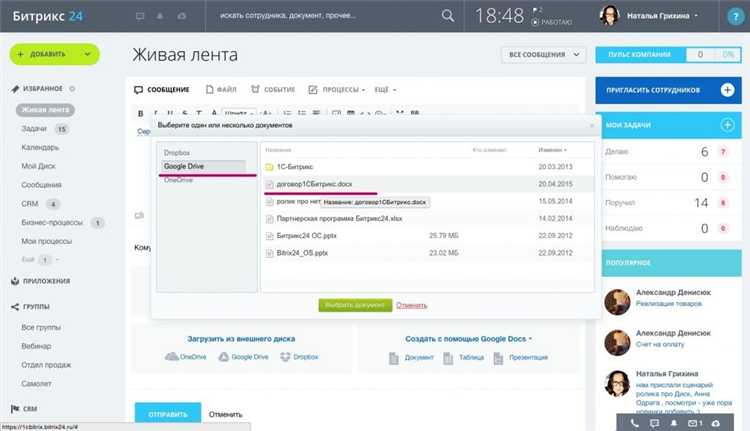This screenshot has height=431, width=750.
Task: Open Отдел продаж group
Action: (x=46, y=365)
